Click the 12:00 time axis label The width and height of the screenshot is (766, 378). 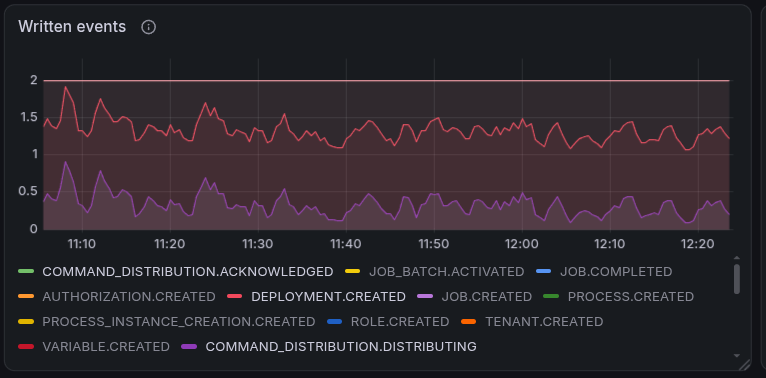point(522,244)
